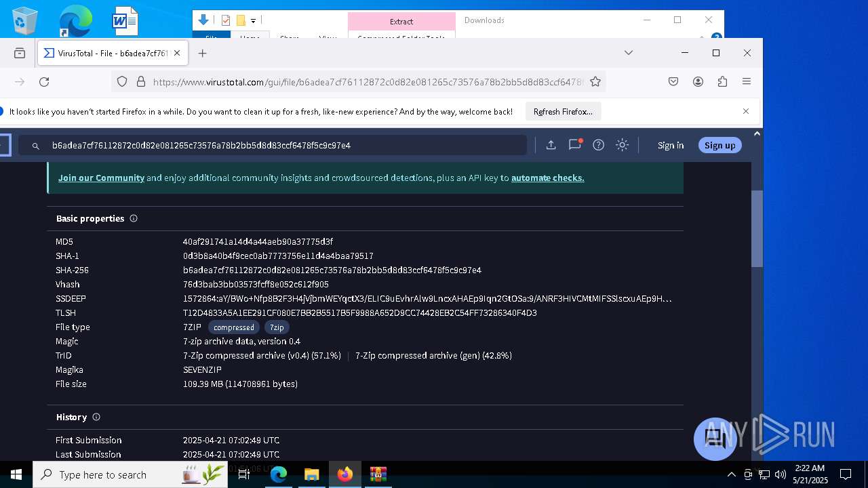The width and height of the screenshot is (868, 488).
Task: Select the VirusTotal - File tab
Action: (113, 53)
